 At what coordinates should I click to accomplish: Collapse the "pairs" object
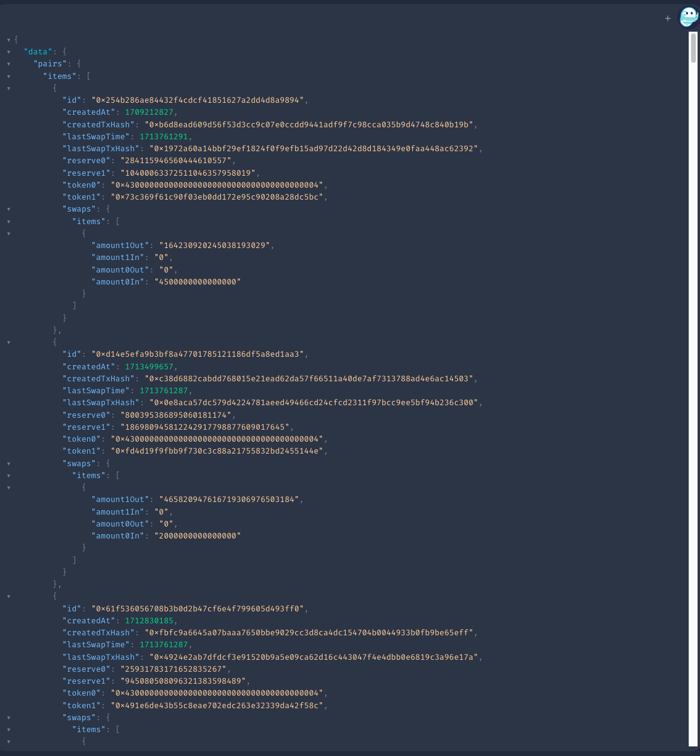(x=8, y=64)
